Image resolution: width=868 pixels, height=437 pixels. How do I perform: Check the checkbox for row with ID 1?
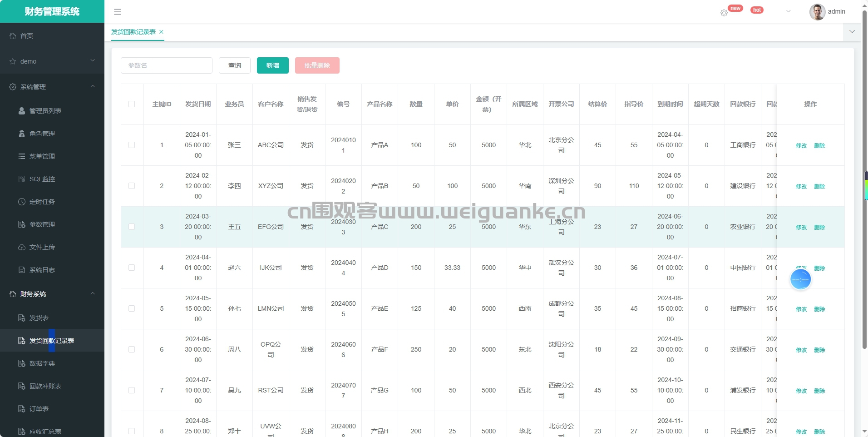coord(132,145)
